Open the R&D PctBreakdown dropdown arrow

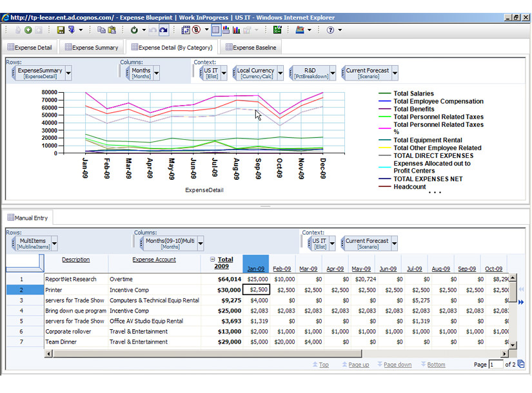[x=333, y=73]
